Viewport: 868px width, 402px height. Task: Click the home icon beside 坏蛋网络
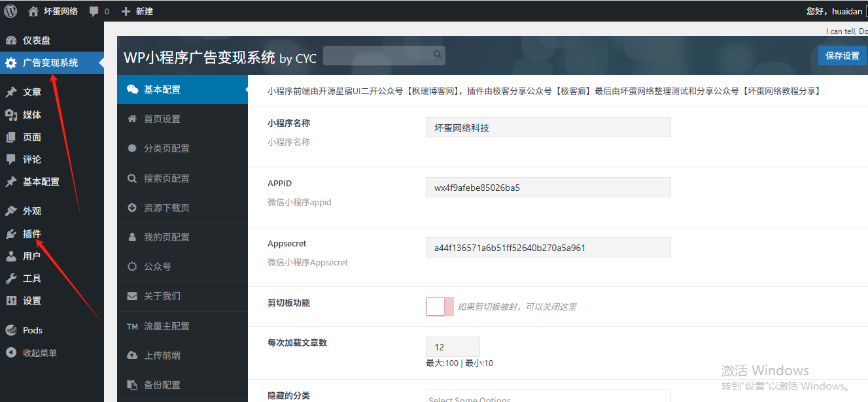[33, 10]
